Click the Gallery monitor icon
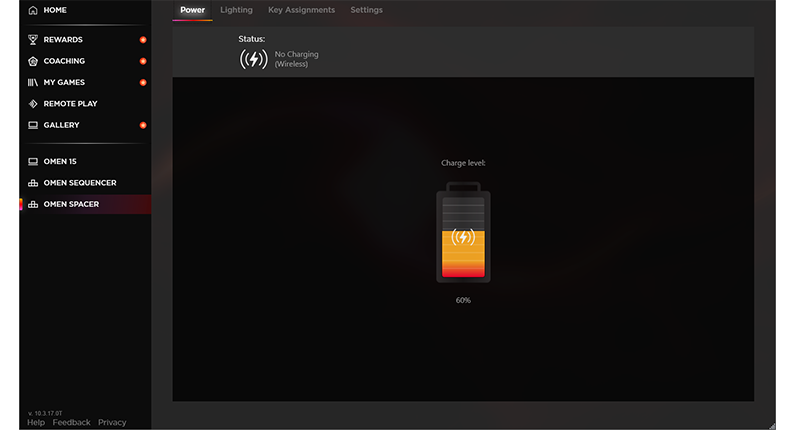 click(x=33, y=125)
